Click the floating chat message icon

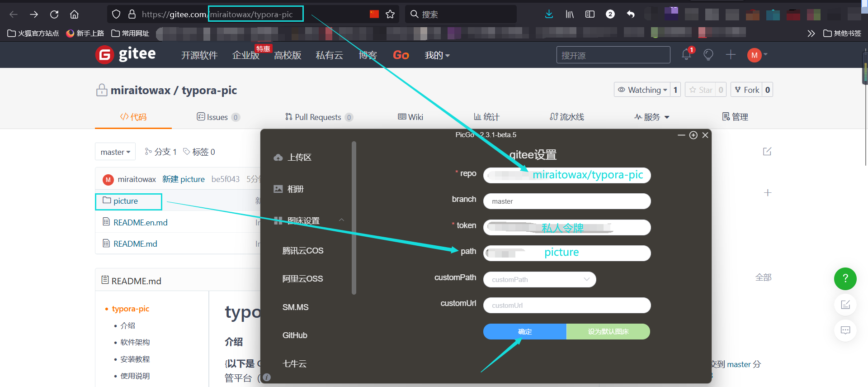click(x=845, y=330)
